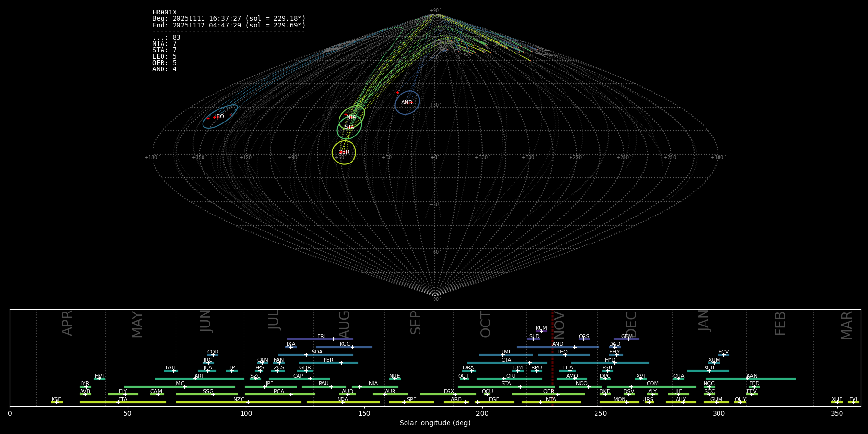This screenshot has height=434, width=868.
Task: Select the PER shower bar in timeline
Action: pos(328,363)
